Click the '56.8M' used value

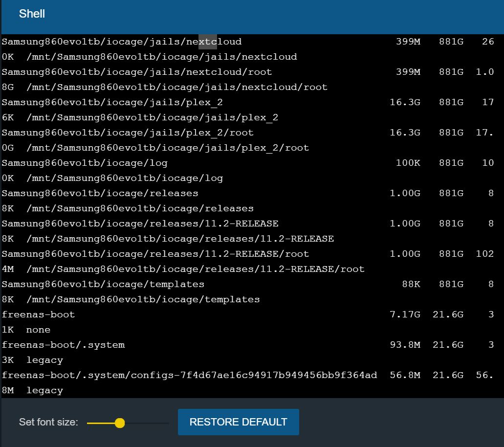tap(405, 375)
